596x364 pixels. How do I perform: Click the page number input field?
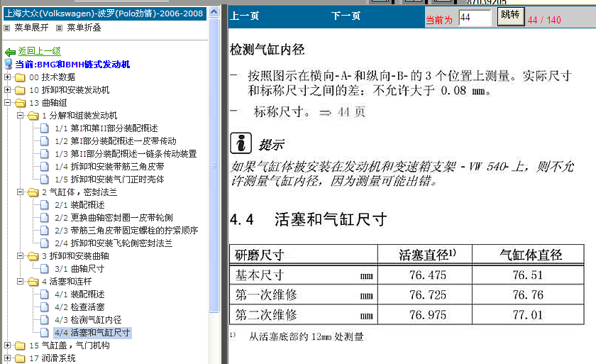coord(474,18)
